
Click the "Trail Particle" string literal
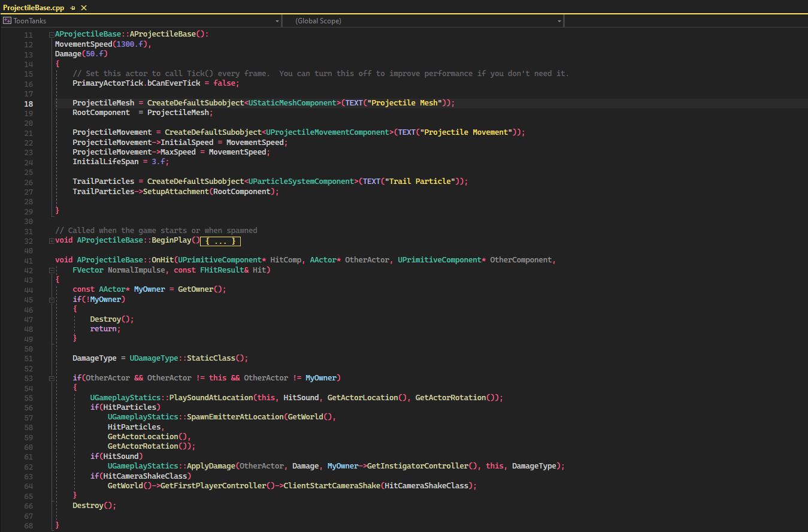(421, 182)
